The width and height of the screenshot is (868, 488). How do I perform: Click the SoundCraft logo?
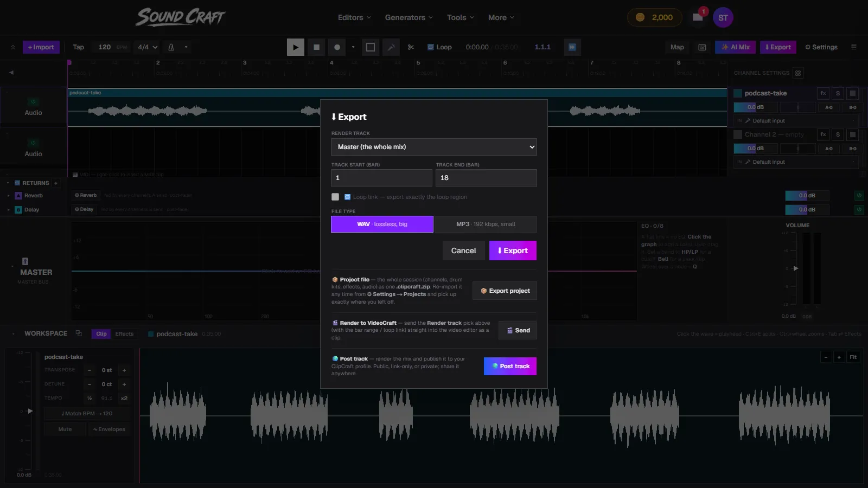click(180, 17)
